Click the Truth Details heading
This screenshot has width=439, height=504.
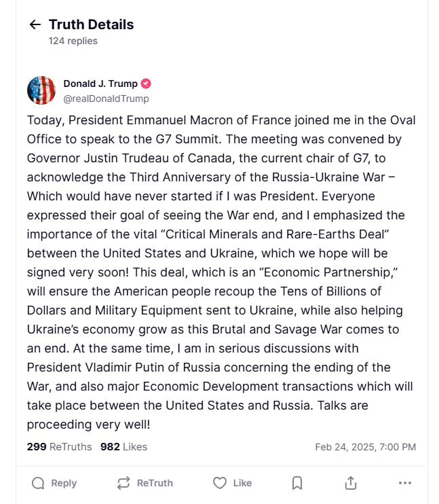click(x=91, y=25)
